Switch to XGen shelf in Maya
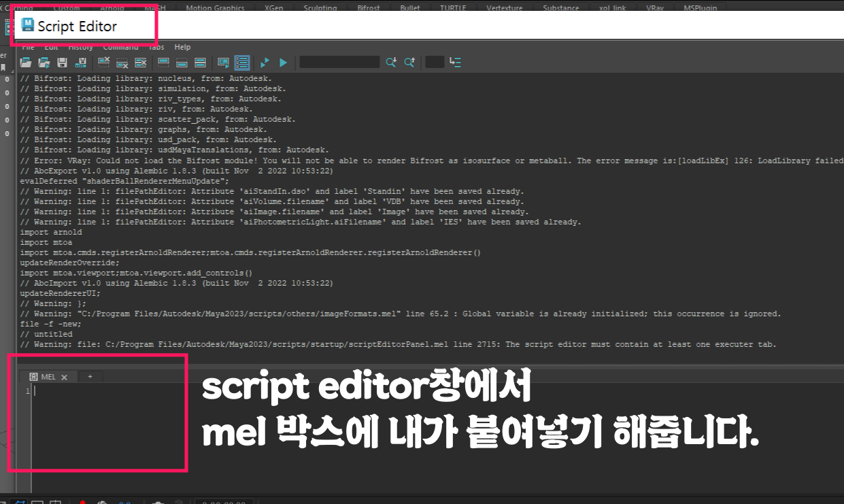844x504 pixels. tap(274, 8)
